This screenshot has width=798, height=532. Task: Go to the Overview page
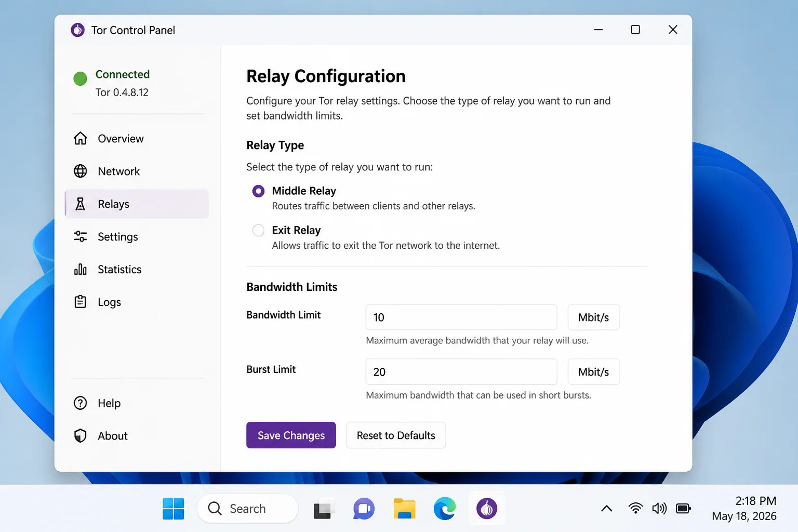[137, 139]
